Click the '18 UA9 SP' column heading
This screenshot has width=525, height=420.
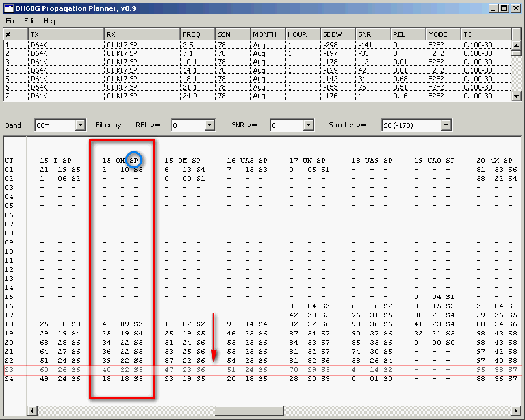click(x=372, y=160)
